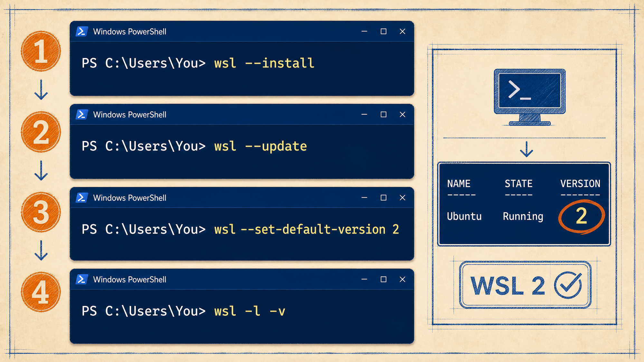The height and width of the screenshot is (362, 644).
Task: Click the PowerShell icon in the set-default-version window
Action: click(x=82, y=198)
